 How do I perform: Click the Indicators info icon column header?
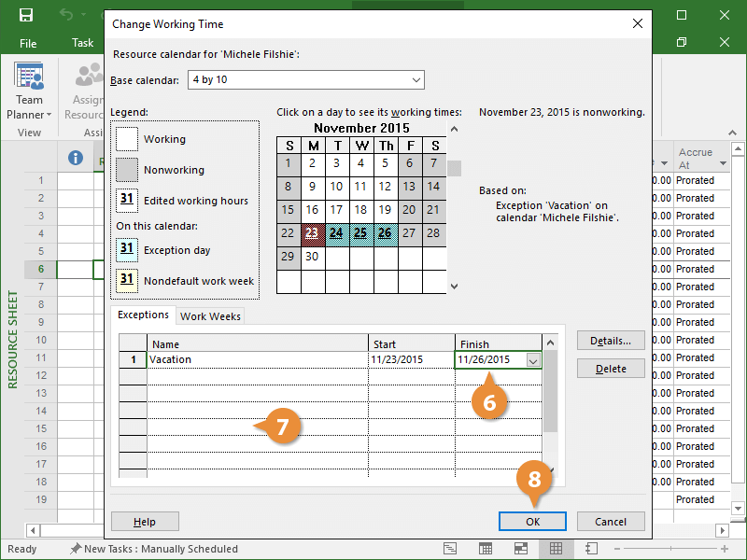pos(77,158)
